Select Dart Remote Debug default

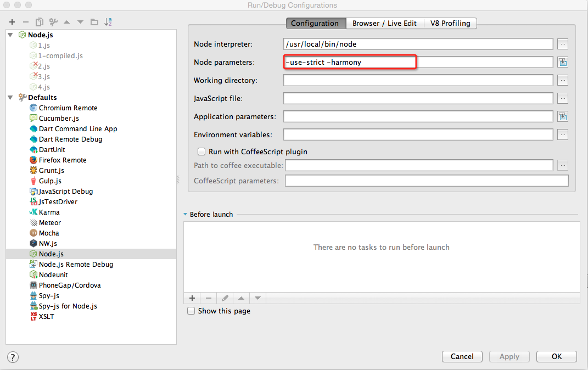tap(70, 139)
